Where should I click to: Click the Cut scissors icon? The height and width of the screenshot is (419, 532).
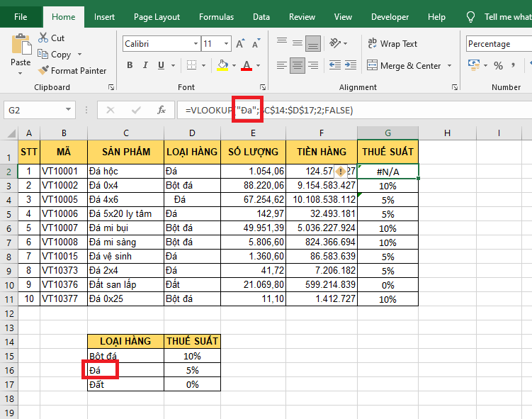(x=43, y=38)
